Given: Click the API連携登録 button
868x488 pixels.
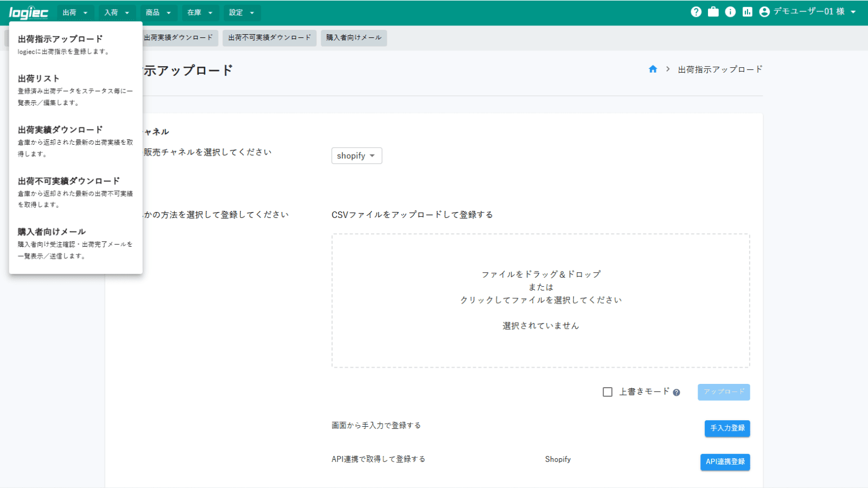Looking at the screenshot, I should click(x=725, y=462).
